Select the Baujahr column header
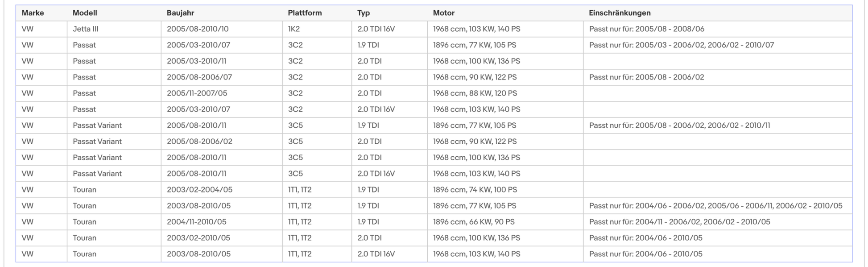Viewport: 868px width, 267px height. [x=180, y=13]
